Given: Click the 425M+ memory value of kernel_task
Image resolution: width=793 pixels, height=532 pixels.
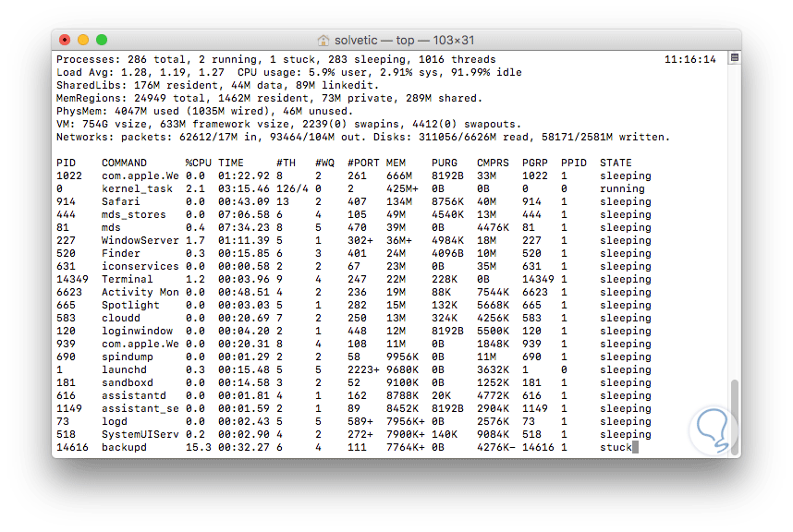Looking at the screenshot, I should (x=402, y=188).
